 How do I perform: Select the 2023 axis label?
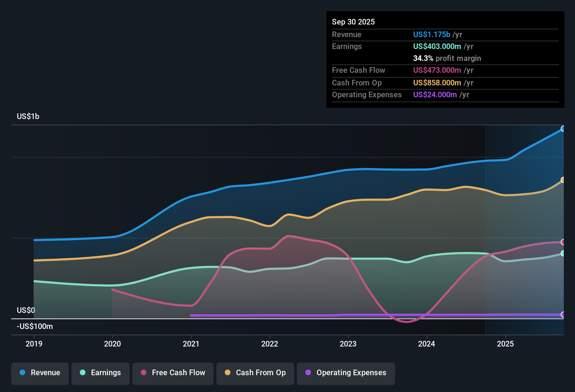[x=348, y=344]
